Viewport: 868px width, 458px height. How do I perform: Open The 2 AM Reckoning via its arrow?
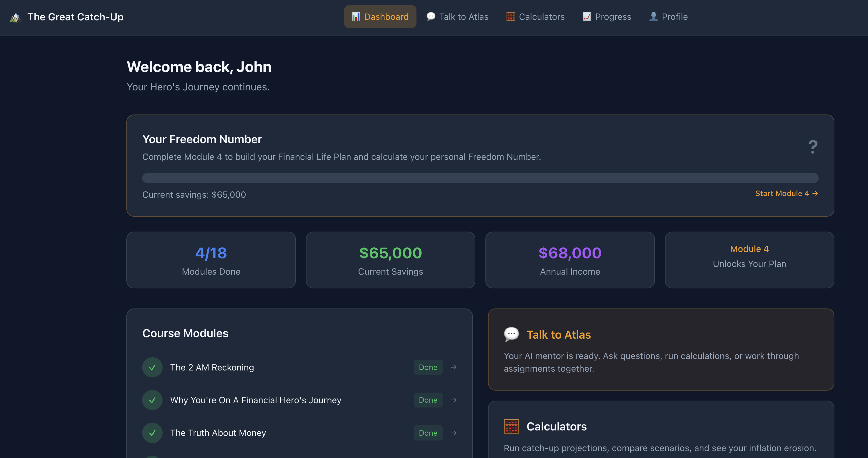point(454,367)
